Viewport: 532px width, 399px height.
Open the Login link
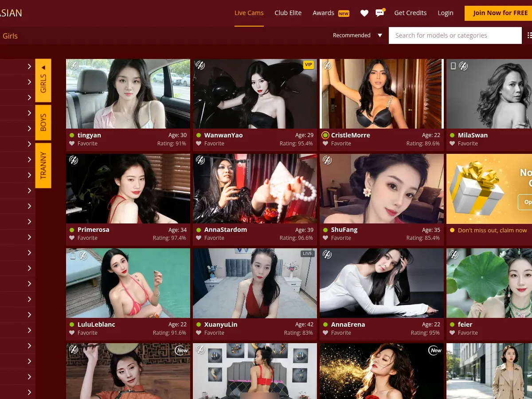[x=446, y=13]
